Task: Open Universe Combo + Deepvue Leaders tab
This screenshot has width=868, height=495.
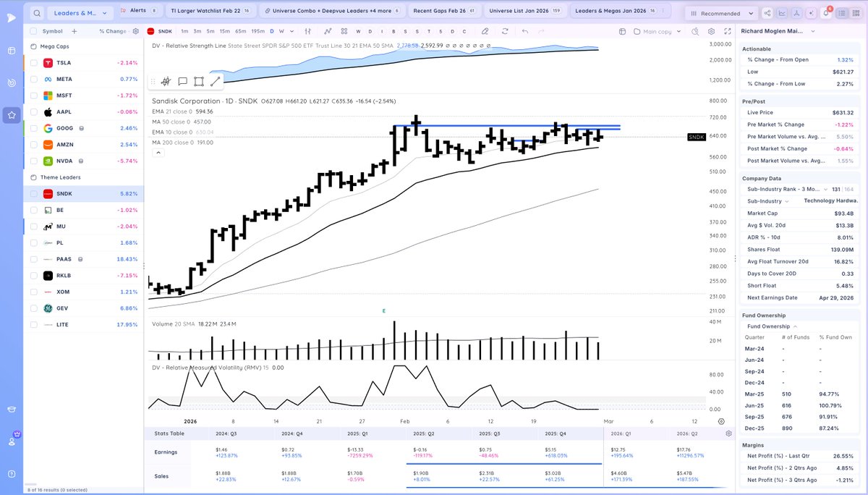Action: point(332,12)
